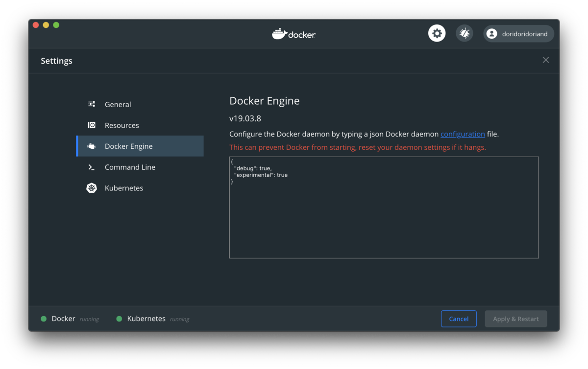The image size is (588, 369).
Task: Click the "experimental": true line
Action: pyautogui.click(x=261, y=175)
